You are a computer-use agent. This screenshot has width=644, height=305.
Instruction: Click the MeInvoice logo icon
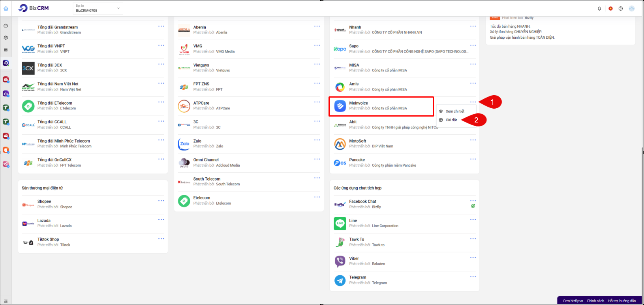(x=340, y=106)
